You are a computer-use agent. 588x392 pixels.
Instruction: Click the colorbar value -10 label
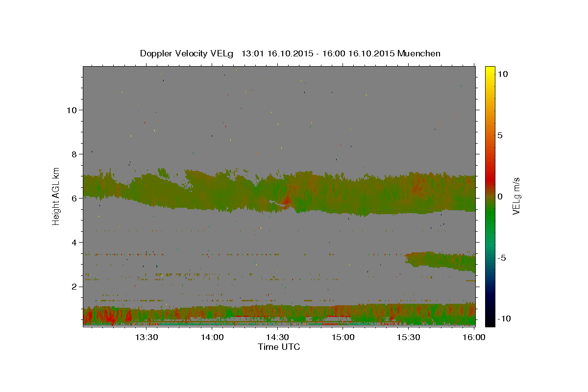coord(504,318)
